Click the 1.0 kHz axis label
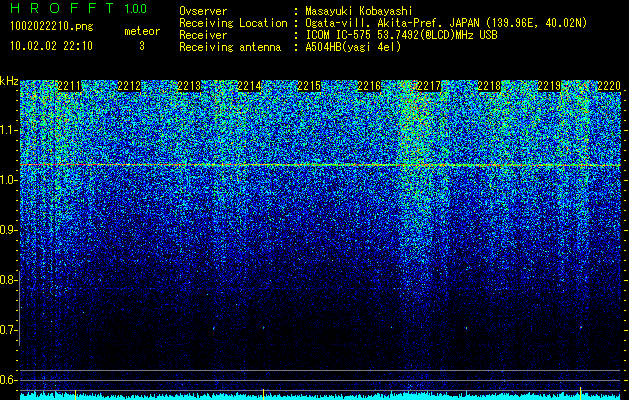 (8, 180)
